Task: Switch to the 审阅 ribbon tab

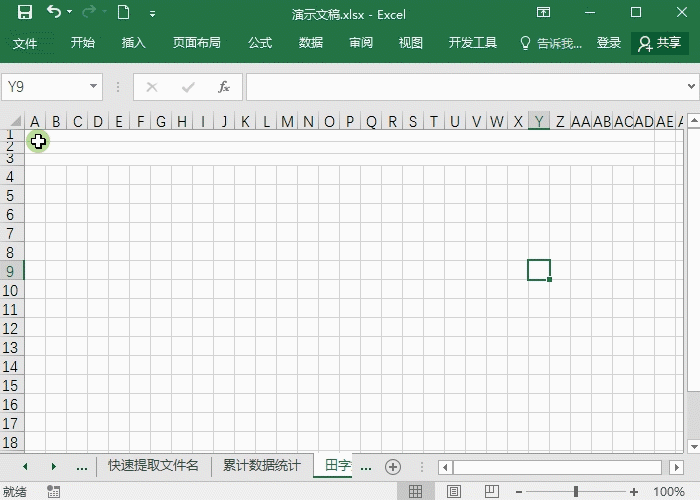Action: click(361, 43)
